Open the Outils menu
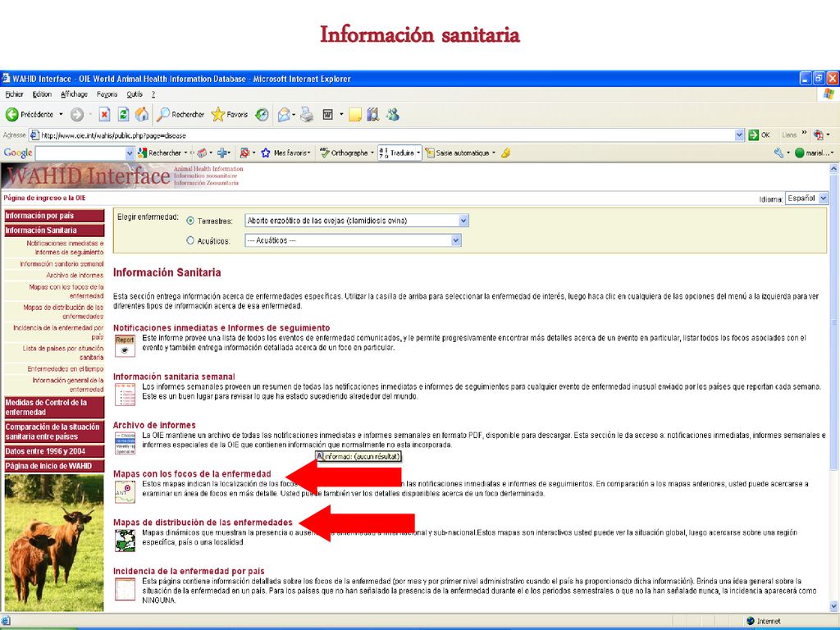This screenshot has height=630, width=840. (x=135, y=94)
